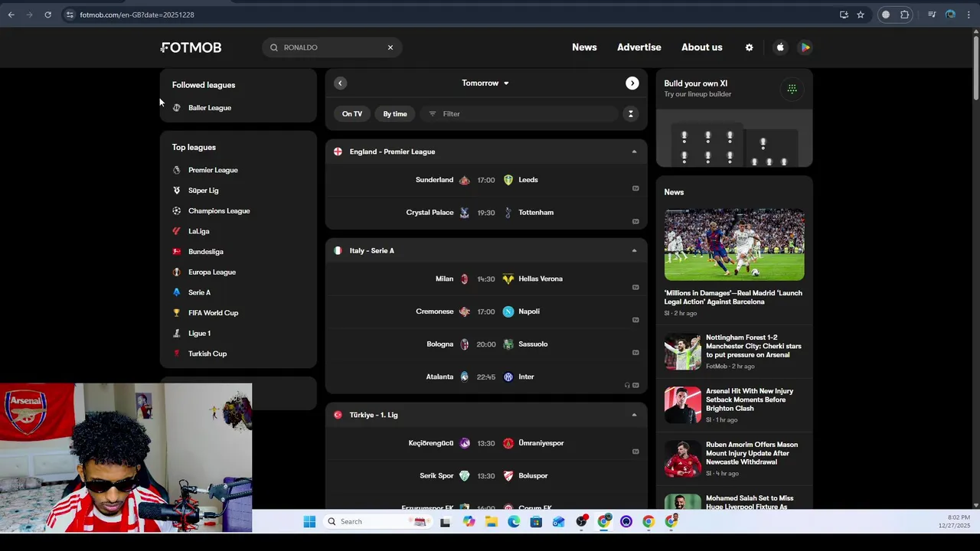Collapse the Italy - Serie A section
Viewport: 980px width, 551px height.
click(634, 250)
